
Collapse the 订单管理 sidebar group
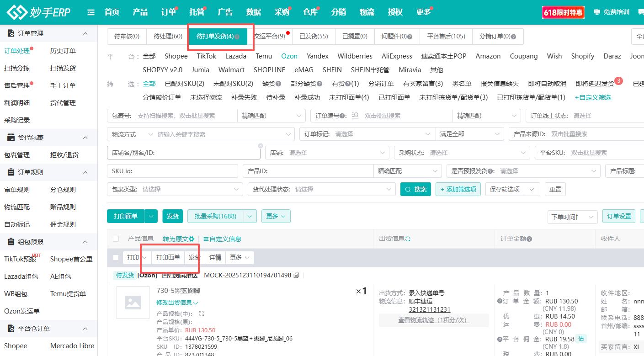pos(85,33)
